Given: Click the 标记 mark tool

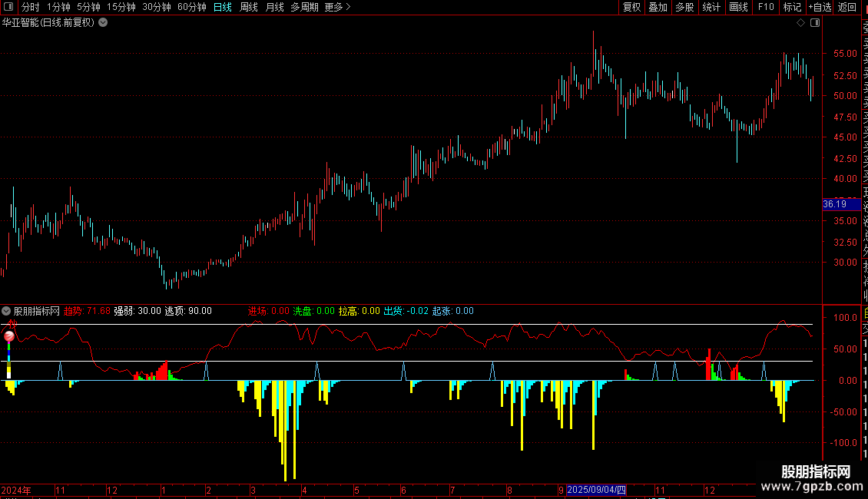Looking at the screenshot, I should (792, 7).
